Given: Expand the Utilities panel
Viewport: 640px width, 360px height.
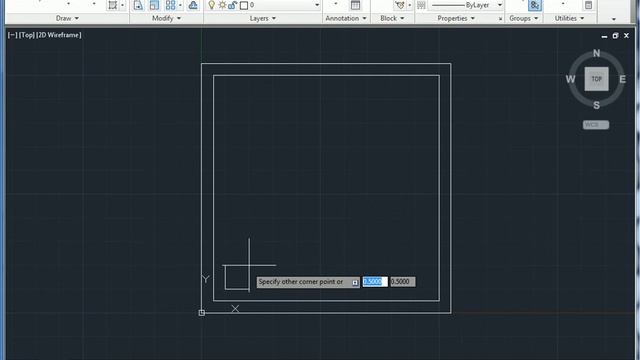Looking at the screenshot, I should (x=569, y=18).
